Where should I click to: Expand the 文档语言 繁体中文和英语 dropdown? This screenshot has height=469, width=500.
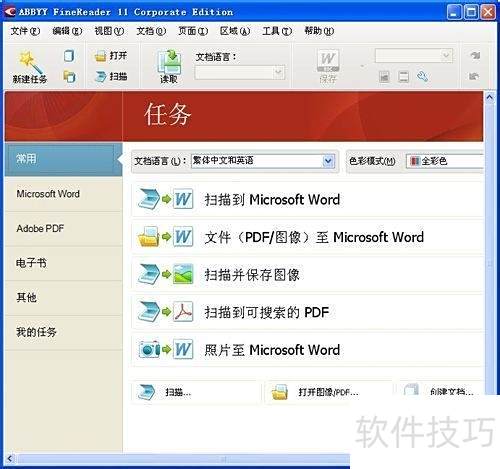point(328,161)
